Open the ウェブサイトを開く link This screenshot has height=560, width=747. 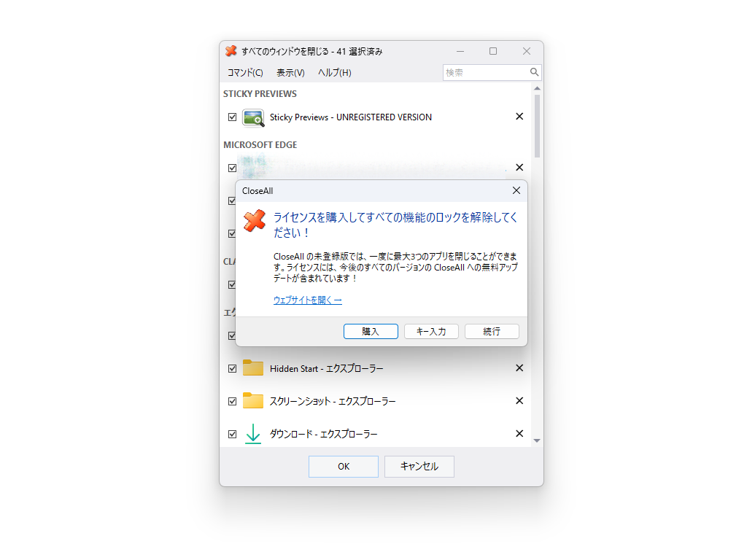click(307, 300)
